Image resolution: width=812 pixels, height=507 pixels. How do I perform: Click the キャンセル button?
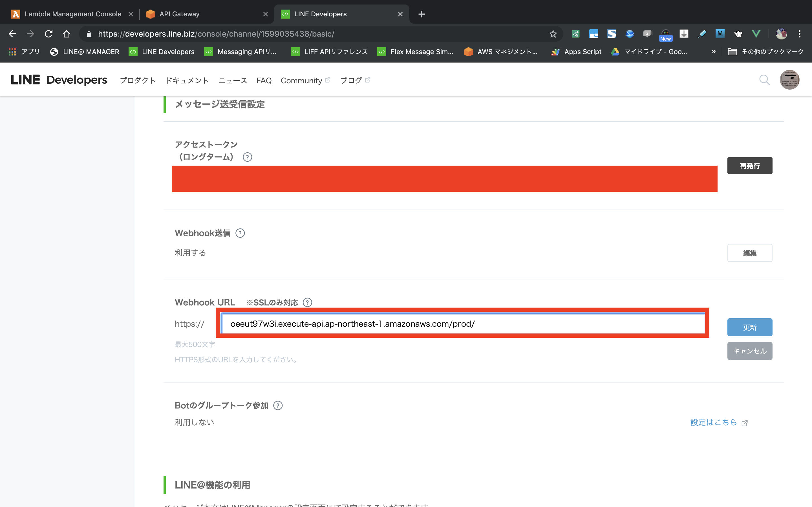[750, 351]
